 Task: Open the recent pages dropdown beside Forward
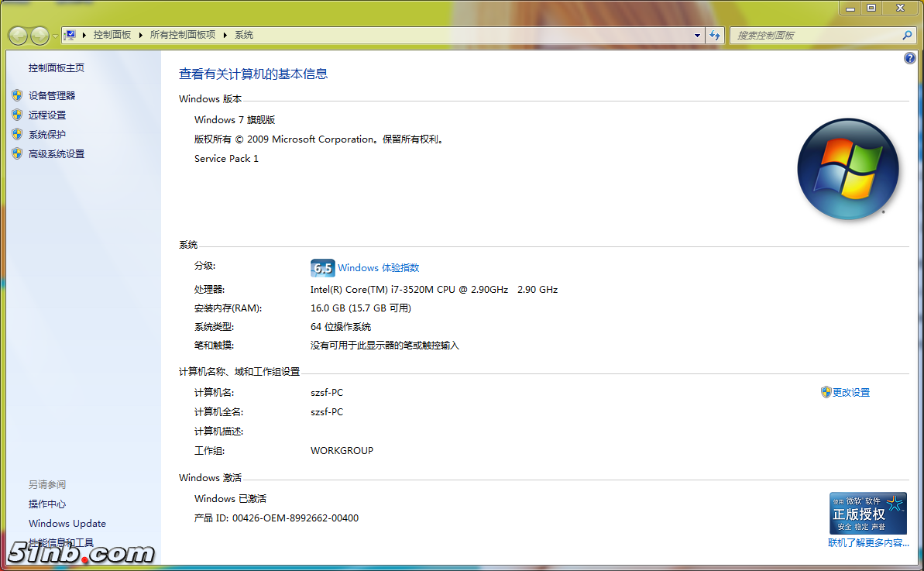tap(54, 36)
